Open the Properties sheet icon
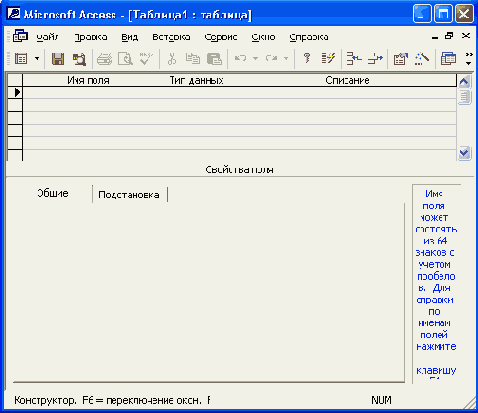 coord(401,59)
